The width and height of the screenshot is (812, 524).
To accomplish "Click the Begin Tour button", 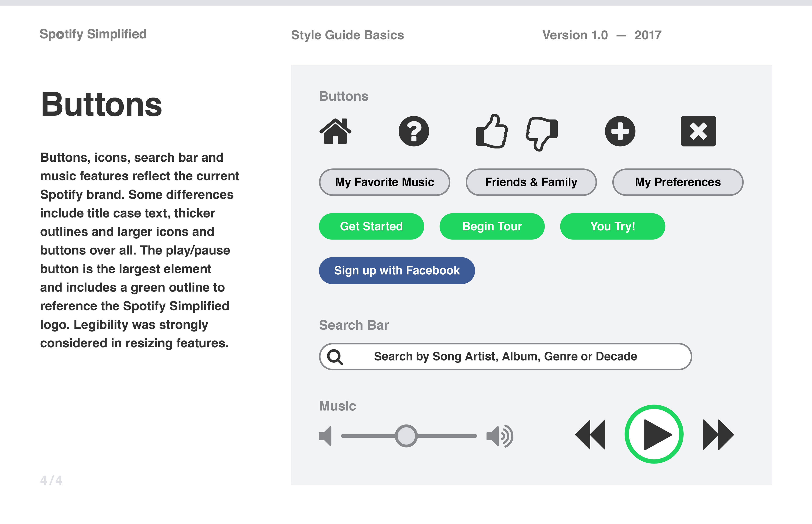I will coord(492,226).
